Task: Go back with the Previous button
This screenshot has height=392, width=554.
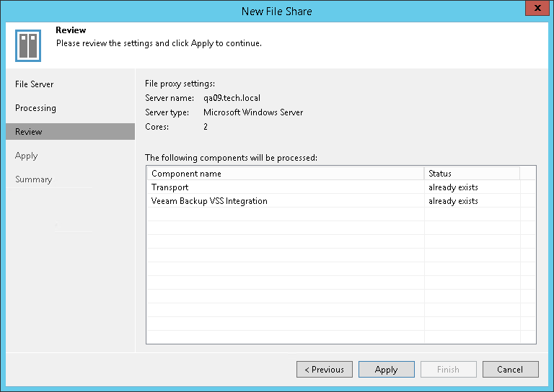Action: (x=325, y=370)
